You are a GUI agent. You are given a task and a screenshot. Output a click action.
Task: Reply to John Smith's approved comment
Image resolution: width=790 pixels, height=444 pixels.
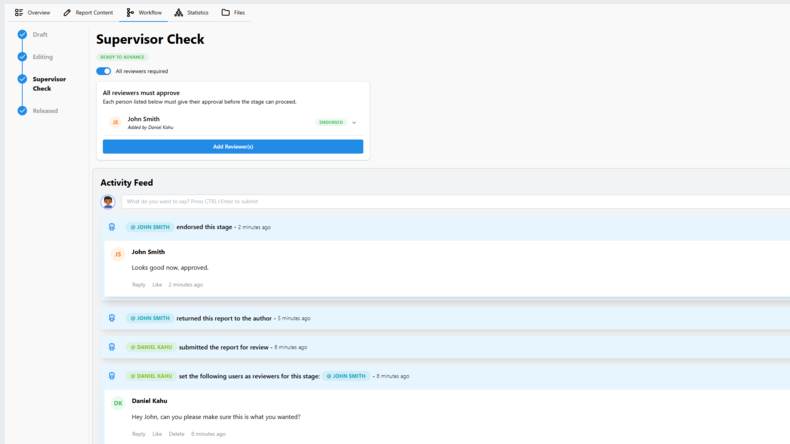(x=139, y=285)
